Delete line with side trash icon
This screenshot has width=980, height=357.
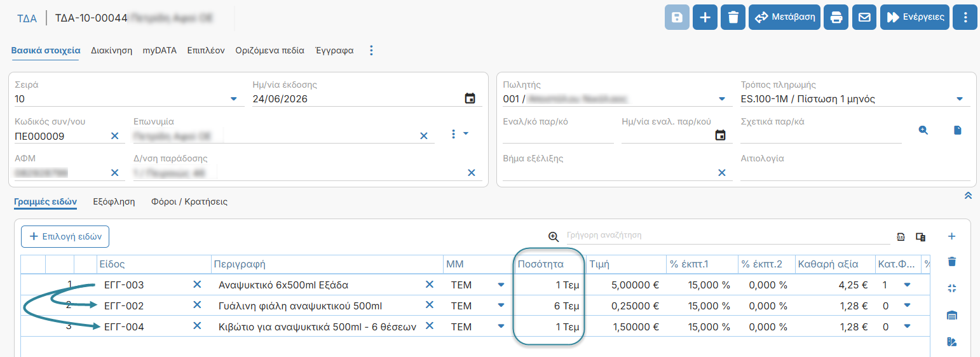coord(951,262)
